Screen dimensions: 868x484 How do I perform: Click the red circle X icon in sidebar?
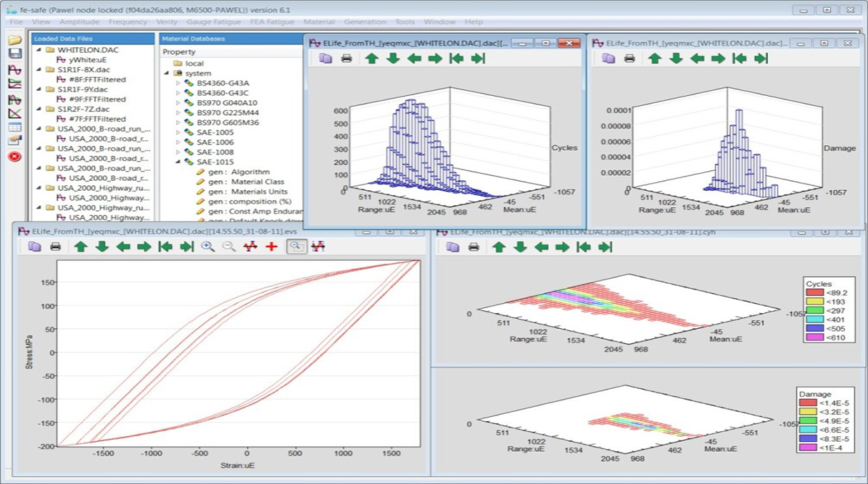pyautogui.click(x=14, y=157)
